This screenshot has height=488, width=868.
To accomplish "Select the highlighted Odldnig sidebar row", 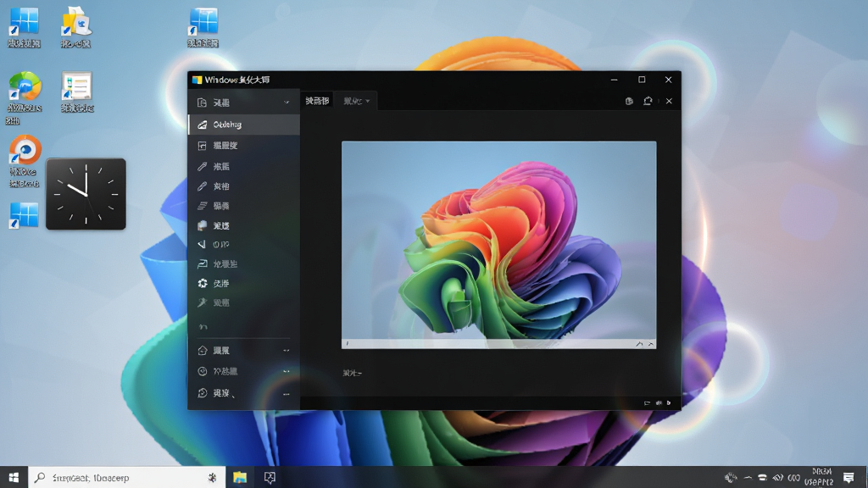I will coord(244,125).
